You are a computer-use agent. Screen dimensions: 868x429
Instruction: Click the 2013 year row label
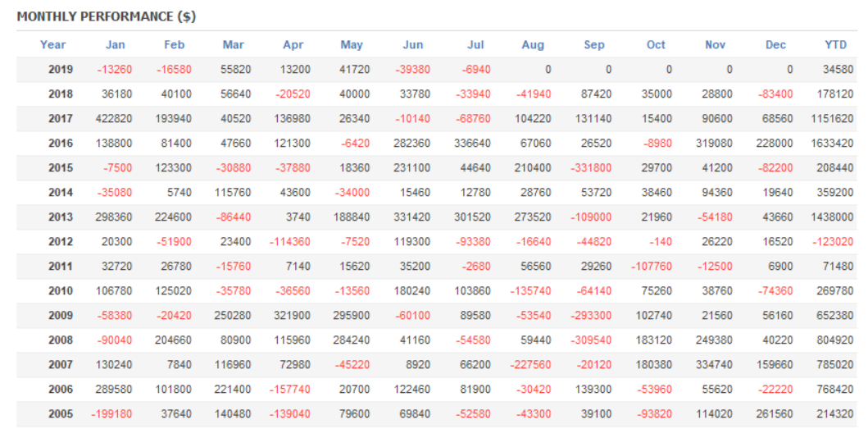coord(61,217)
